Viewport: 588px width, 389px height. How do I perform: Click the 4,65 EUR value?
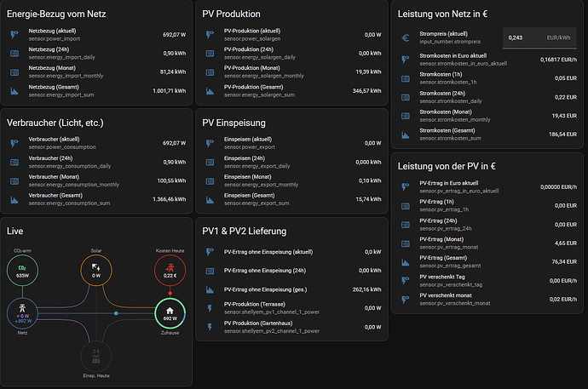coord(566,243)
